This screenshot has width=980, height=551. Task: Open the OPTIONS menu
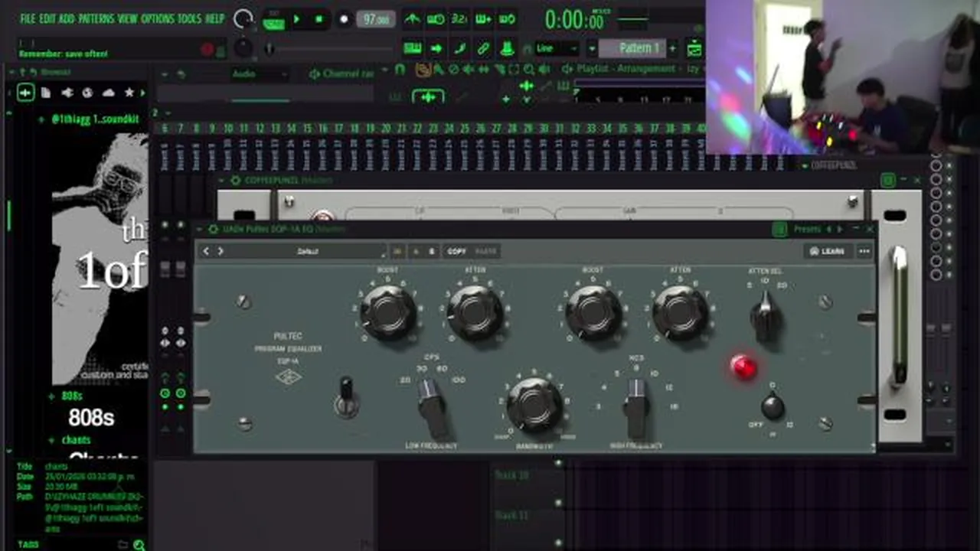[x=158, y=18]
